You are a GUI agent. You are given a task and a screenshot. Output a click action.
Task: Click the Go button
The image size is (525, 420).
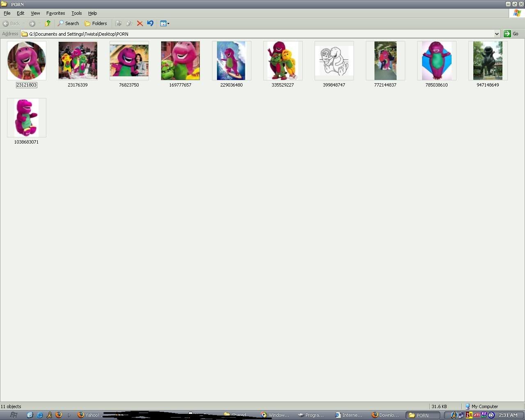point(511,34)
